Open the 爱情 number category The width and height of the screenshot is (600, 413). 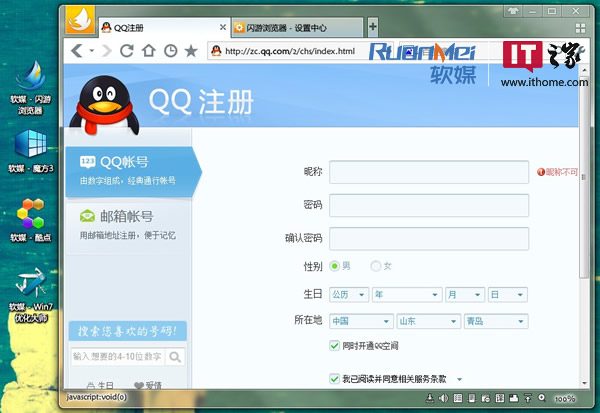148,385
